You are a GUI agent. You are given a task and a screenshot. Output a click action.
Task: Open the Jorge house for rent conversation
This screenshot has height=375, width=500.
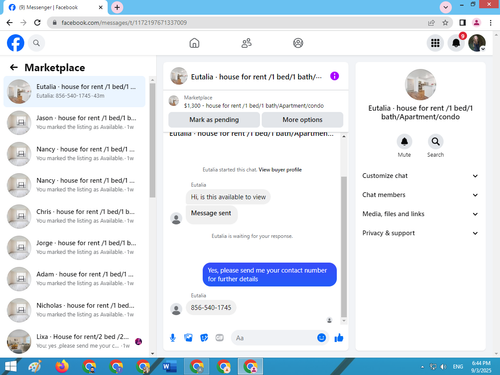click(x=75, y=247)
